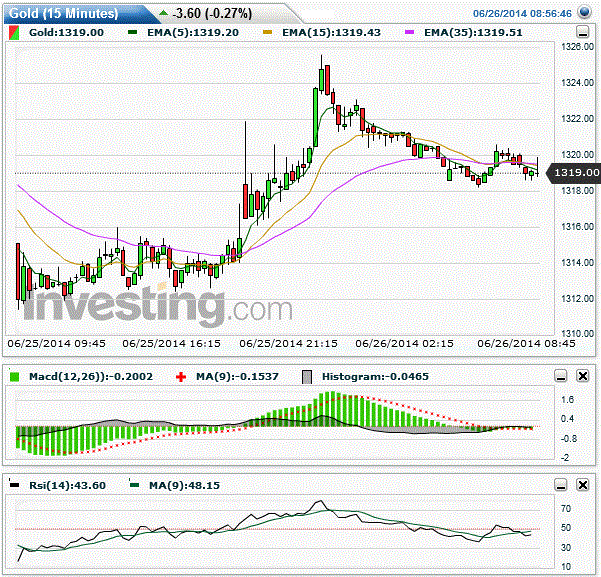
Task: Click the current price tag 1319.00 on axis
Action: pyautogui.click(x=573, y=173)
